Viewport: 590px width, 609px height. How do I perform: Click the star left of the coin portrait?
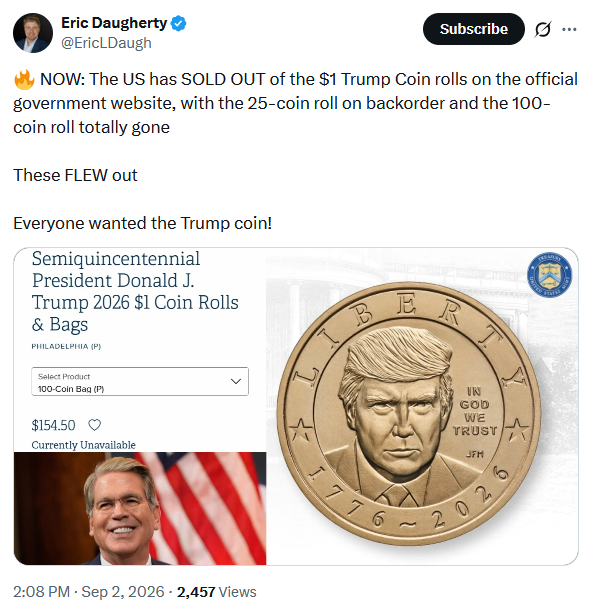coord(301,430)
